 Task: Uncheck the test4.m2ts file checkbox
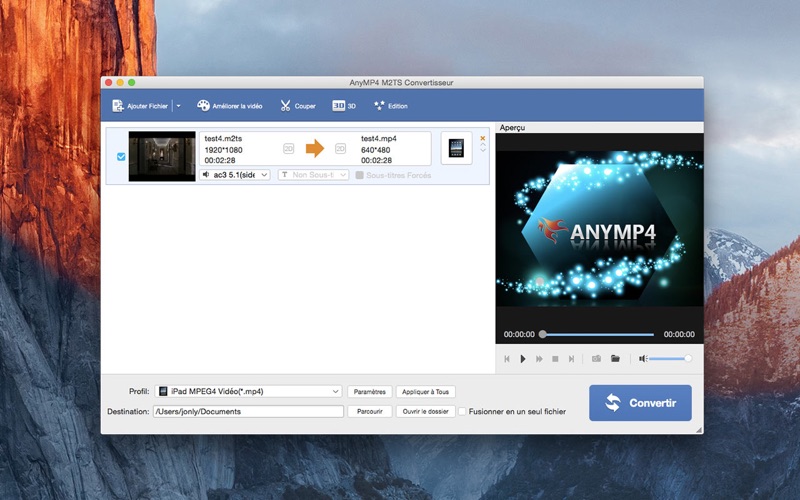coord(121,157)
